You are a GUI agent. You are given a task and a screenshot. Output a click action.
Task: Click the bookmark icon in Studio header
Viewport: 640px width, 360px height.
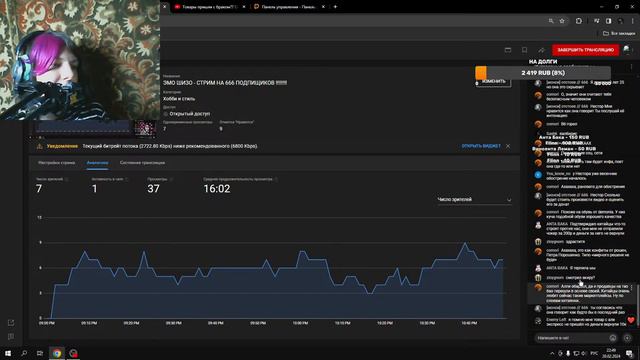(524, 50)
